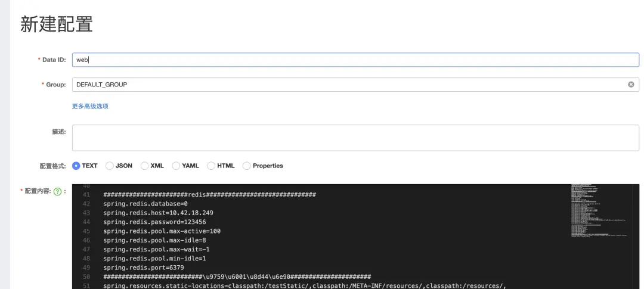
Task: Click line number 45 in gutter
Action: pos(86,231)
